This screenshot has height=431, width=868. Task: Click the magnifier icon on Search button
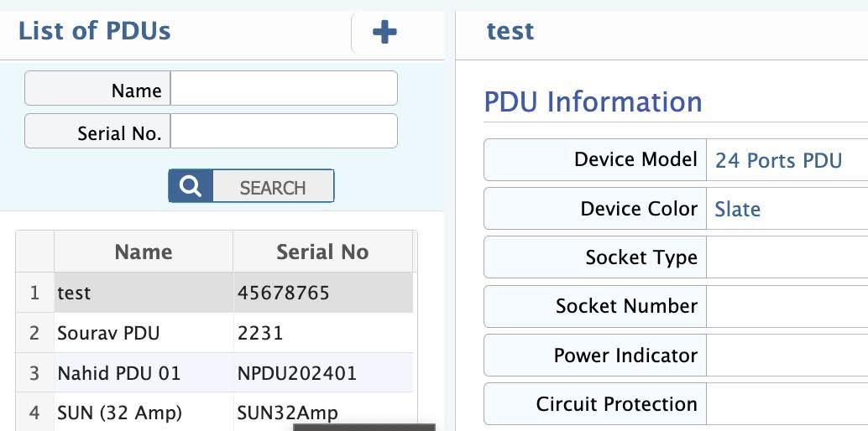click(191, 186)
